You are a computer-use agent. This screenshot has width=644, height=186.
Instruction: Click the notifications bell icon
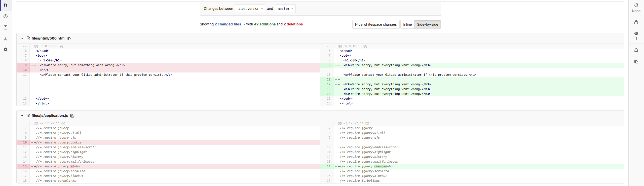(x=636, y=50)
